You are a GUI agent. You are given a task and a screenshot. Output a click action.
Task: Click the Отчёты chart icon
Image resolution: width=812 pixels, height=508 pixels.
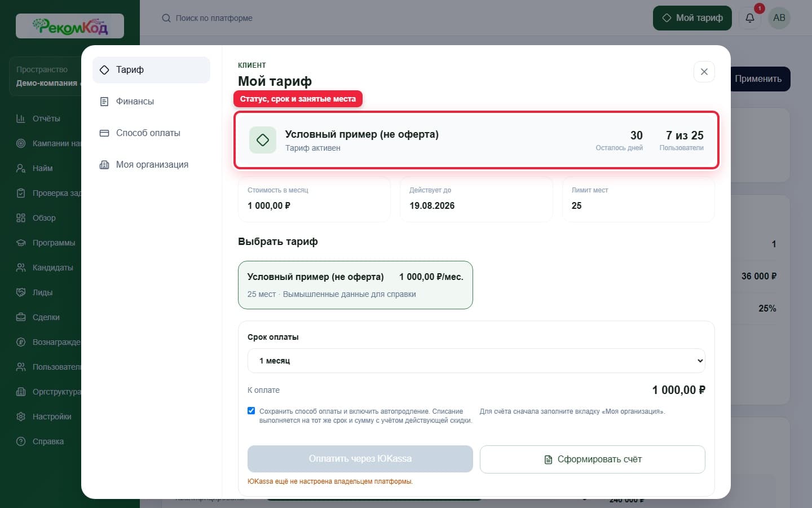(21, 119)
